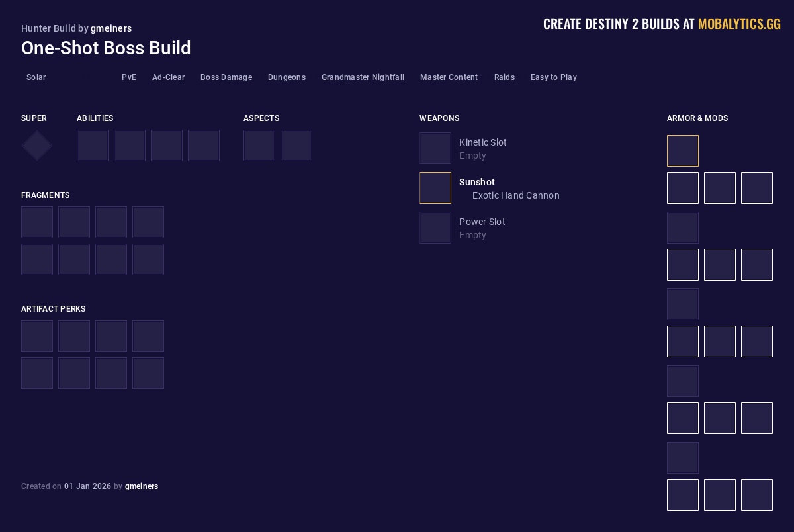Click the last Abilities slot
794x532 pixels.
[204, 146]
